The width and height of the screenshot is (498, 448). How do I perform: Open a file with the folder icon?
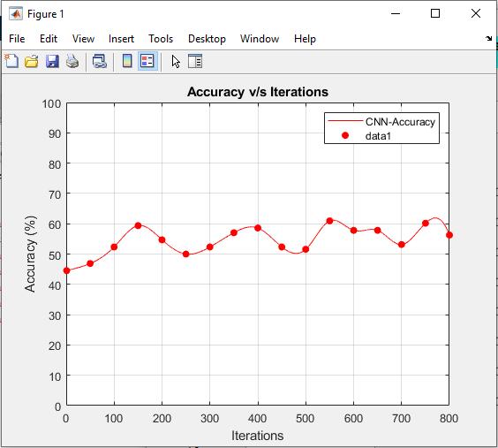pos(32,61)
